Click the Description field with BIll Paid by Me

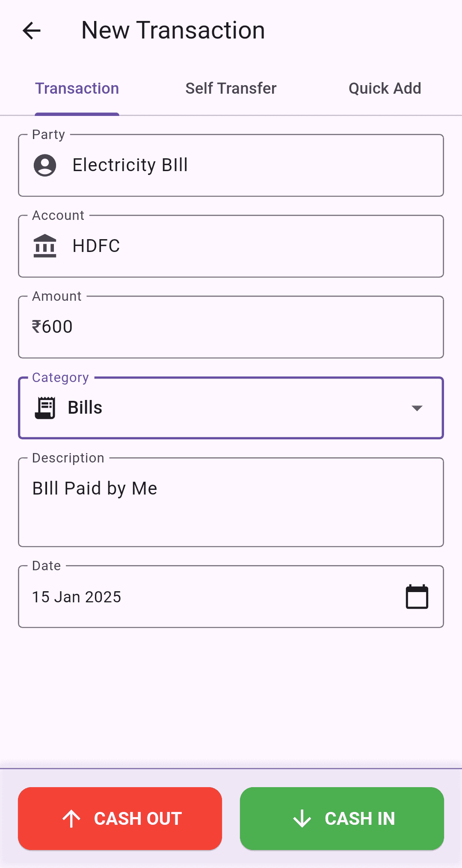click(231, 501)
